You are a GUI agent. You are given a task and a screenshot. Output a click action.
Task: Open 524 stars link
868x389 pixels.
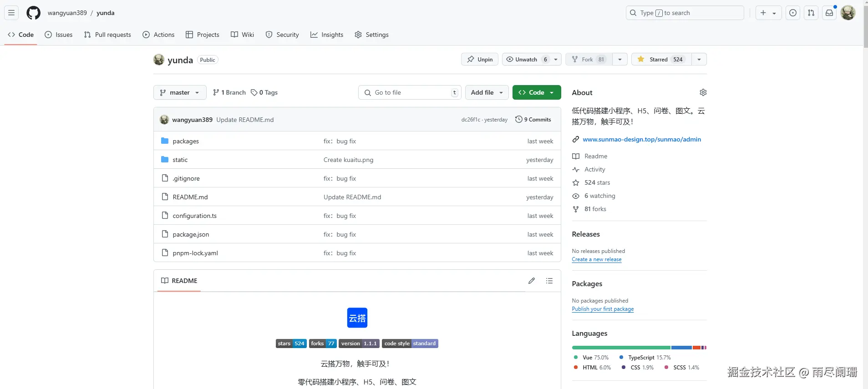coord(597,182)
